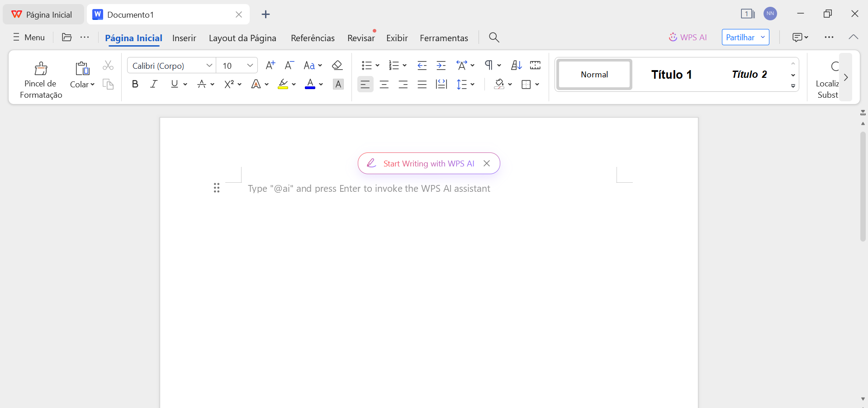Click the paragraph shading paint bucket
This screenshot has height=408, width=868.
499,84
